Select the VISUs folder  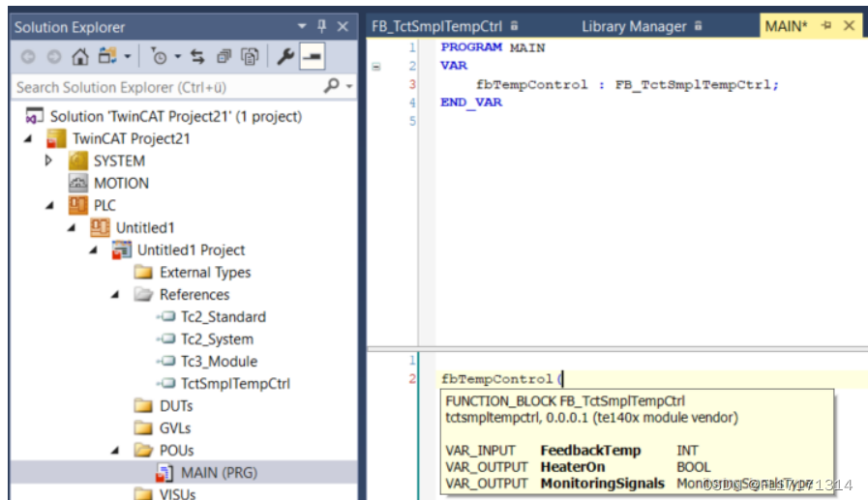click(177, 493)
